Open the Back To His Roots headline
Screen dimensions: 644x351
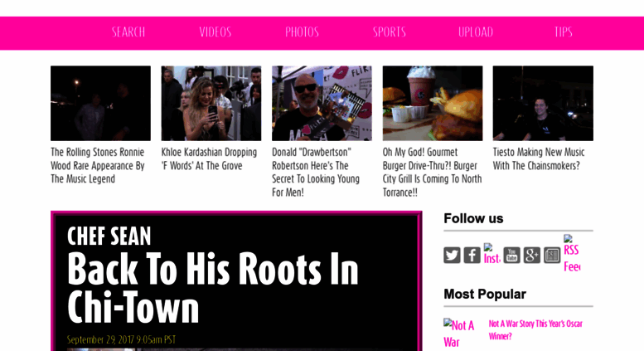pyautogui.click(x=213, y=288)
